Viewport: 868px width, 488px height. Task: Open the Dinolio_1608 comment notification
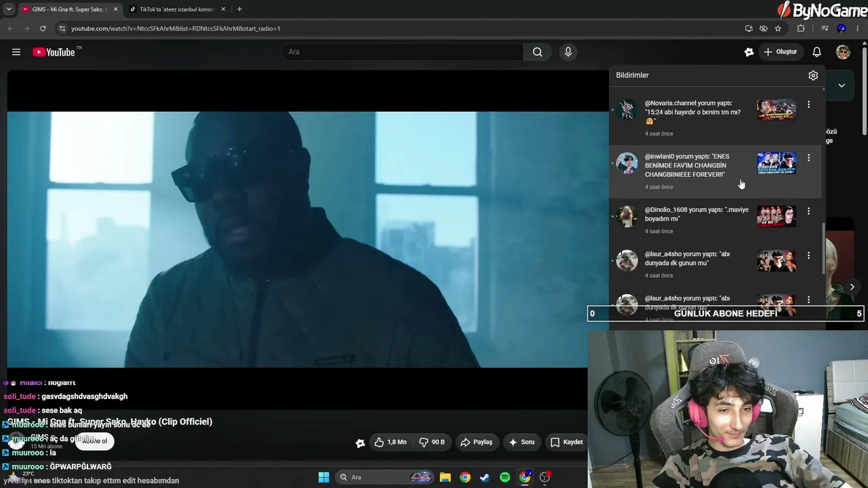[x=715, y=220]
